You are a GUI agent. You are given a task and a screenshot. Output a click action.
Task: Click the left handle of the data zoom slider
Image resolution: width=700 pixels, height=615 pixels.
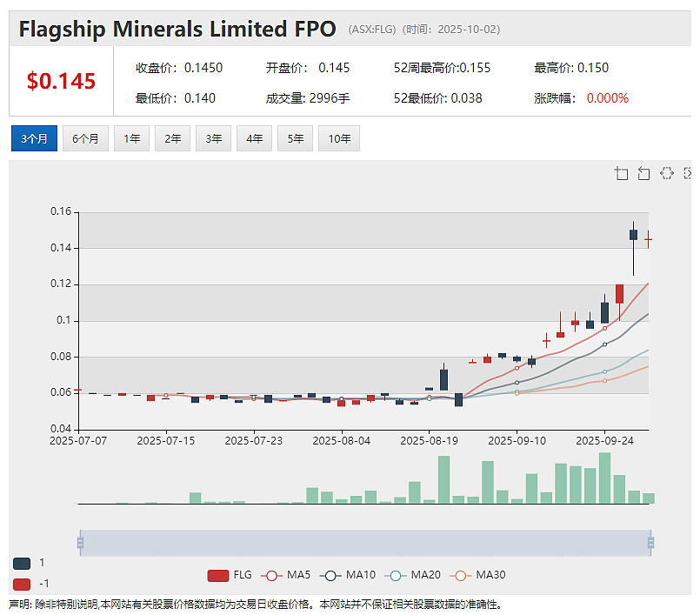pyautogui.click(x=80, y=543)
